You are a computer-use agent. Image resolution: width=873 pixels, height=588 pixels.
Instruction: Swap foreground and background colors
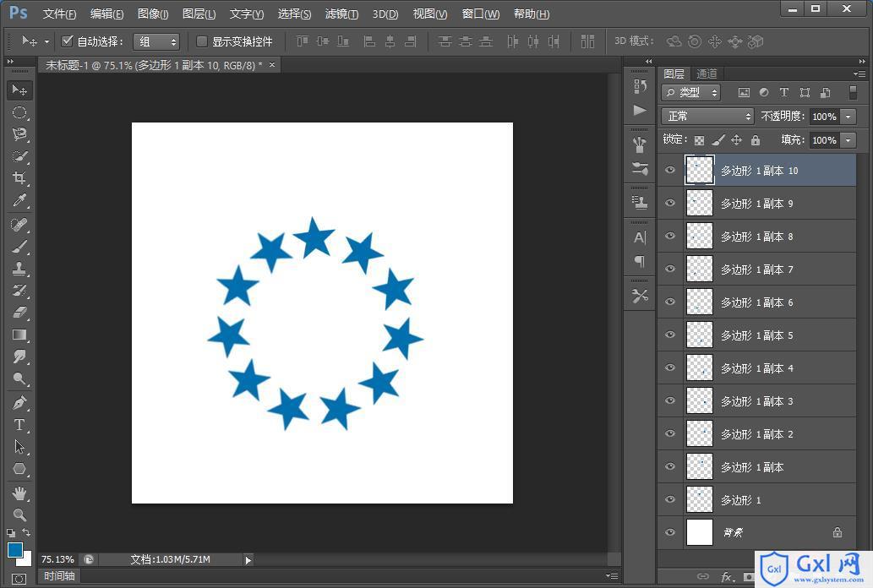26,532
